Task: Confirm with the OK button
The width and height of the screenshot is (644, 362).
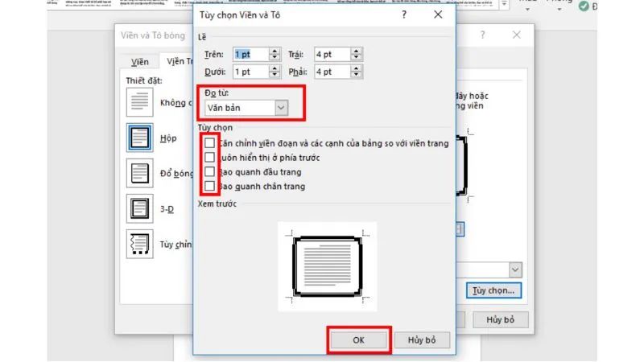Action: click(x=358, y=339)
